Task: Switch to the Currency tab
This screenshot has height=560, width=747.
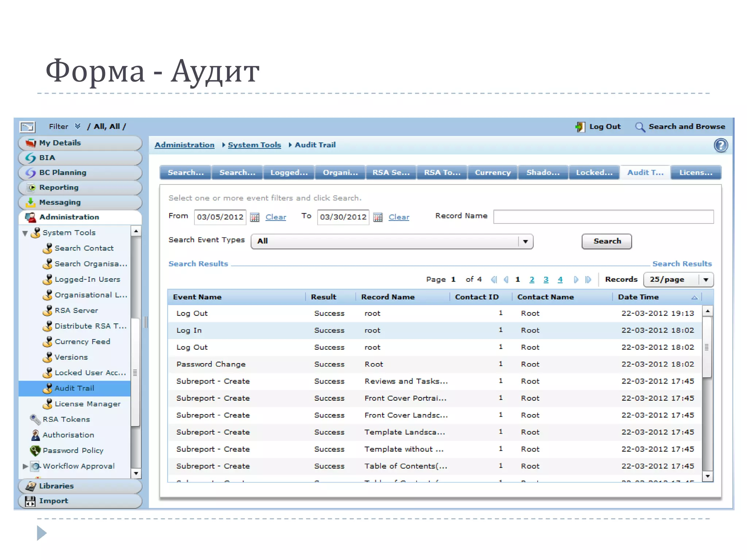Action: tap(492, 172)
